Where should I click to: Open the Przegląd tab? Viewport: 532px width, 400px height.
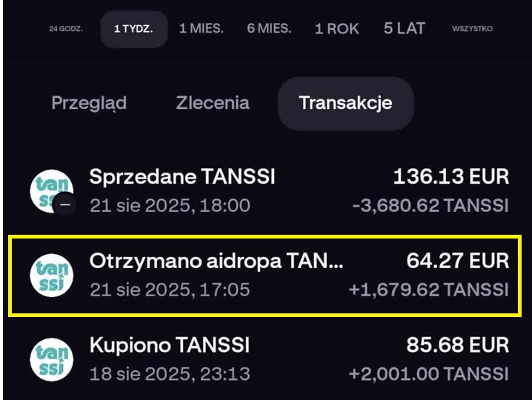coord(89,103)
